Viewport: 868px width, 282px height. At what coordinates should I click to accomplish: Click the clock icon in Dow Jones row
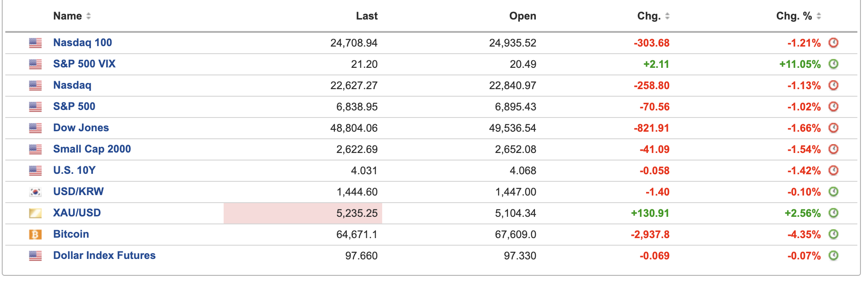(x=833, y=128)
